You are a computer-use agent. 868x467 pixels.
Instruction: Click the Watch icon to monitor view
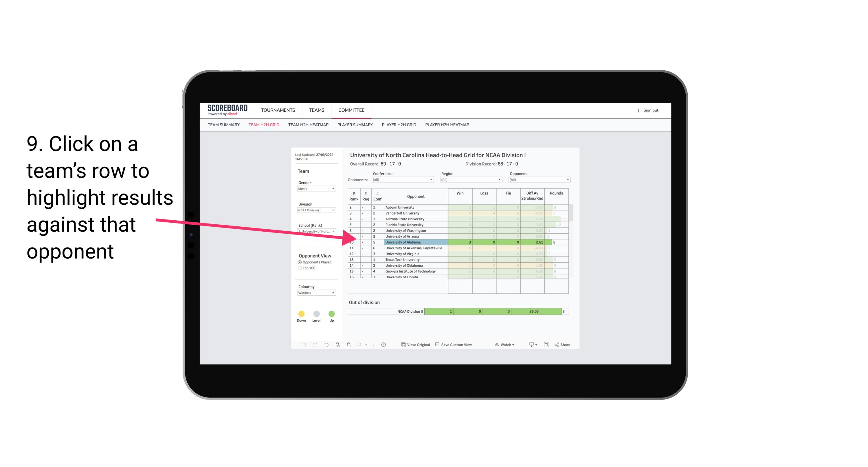[x=496, y=345]
